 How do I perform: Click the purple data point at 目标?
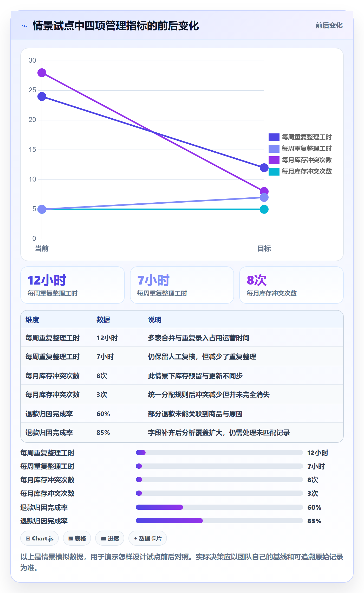264,191
